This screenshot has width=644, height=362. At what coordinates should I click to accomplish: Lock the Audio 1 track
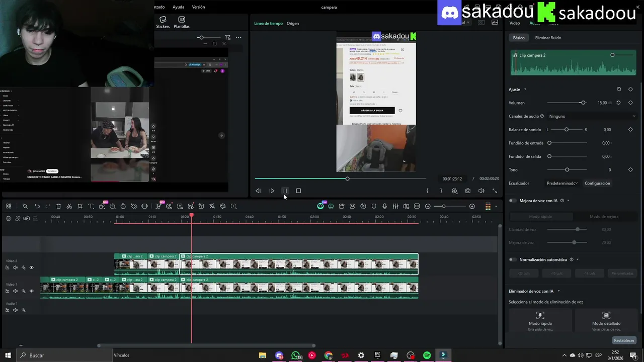7,310
